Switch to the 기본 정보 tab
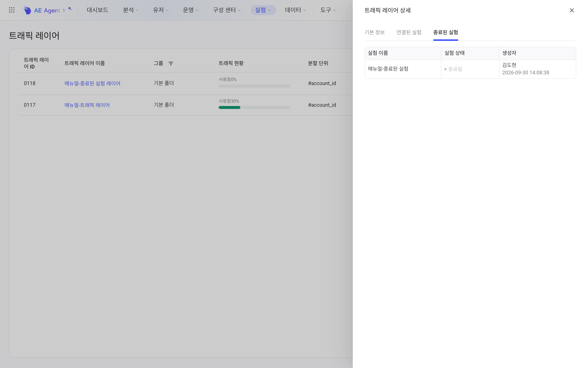588x368 pixels. [x=374, y=32]
